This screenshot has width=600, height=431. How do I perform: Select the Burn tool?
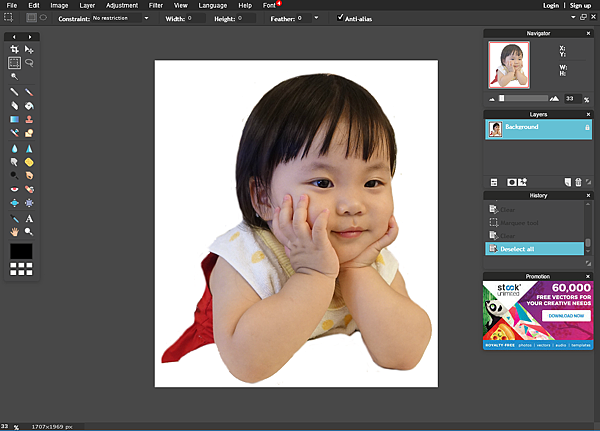click(29, 175)
